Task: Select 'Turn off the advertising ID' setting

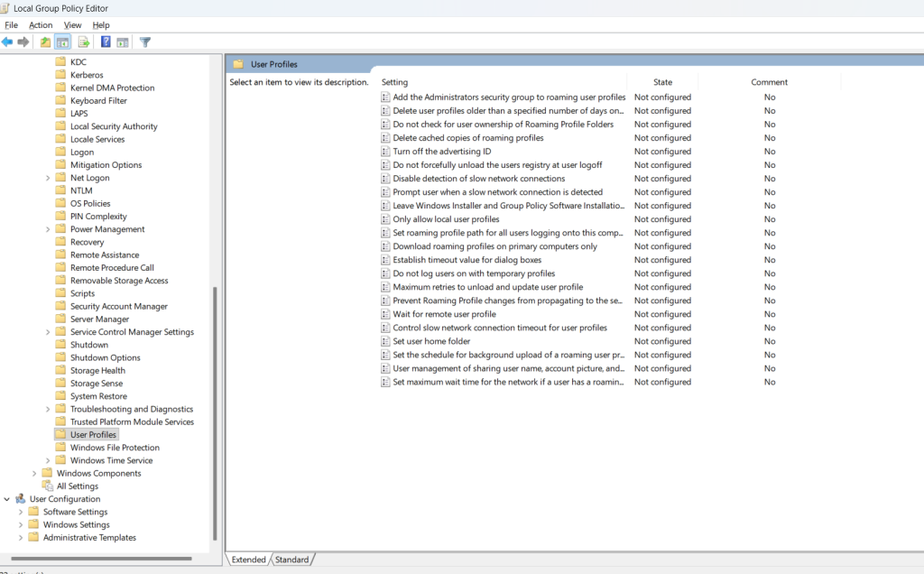Action: pos(441,152)
